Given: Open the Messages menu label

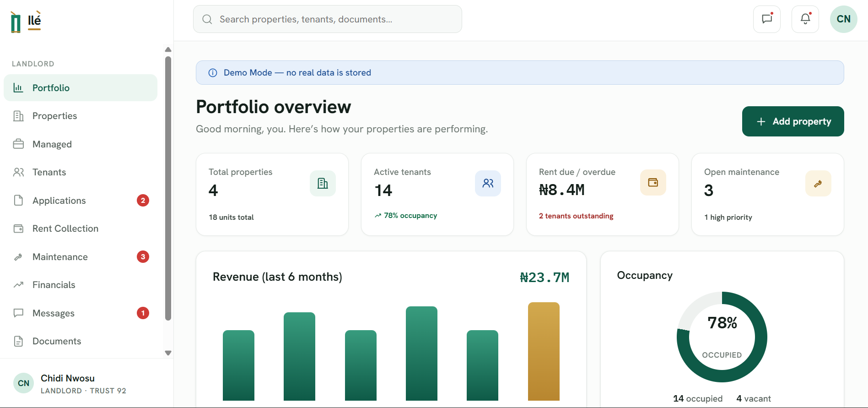Looking at the screenshot, I should pos(54,313).
